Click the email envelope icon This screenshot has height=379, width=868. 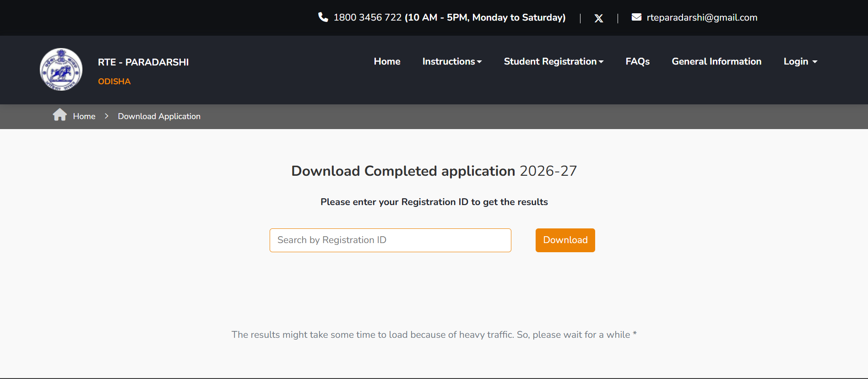click(x=636, y=17)
